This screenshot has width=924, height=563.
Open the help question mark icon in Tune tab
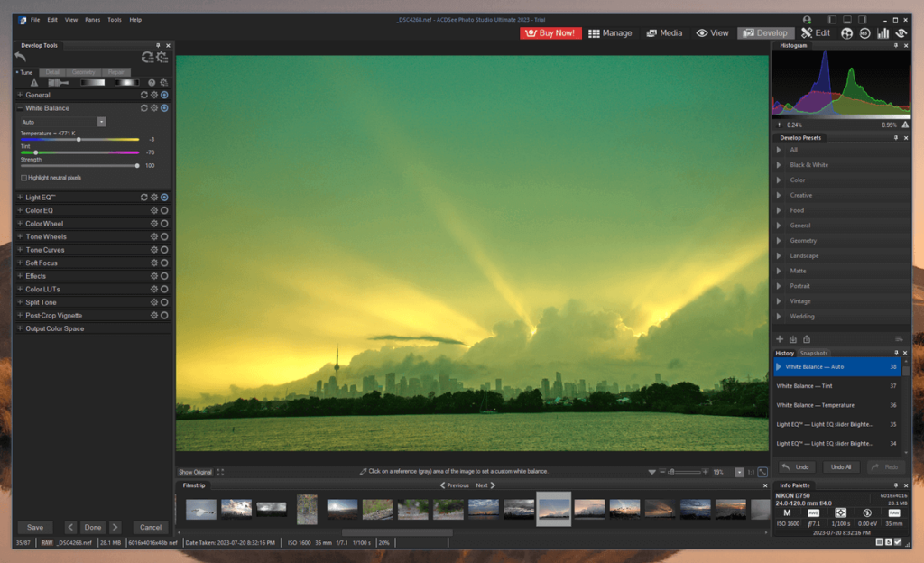point(152,83)
